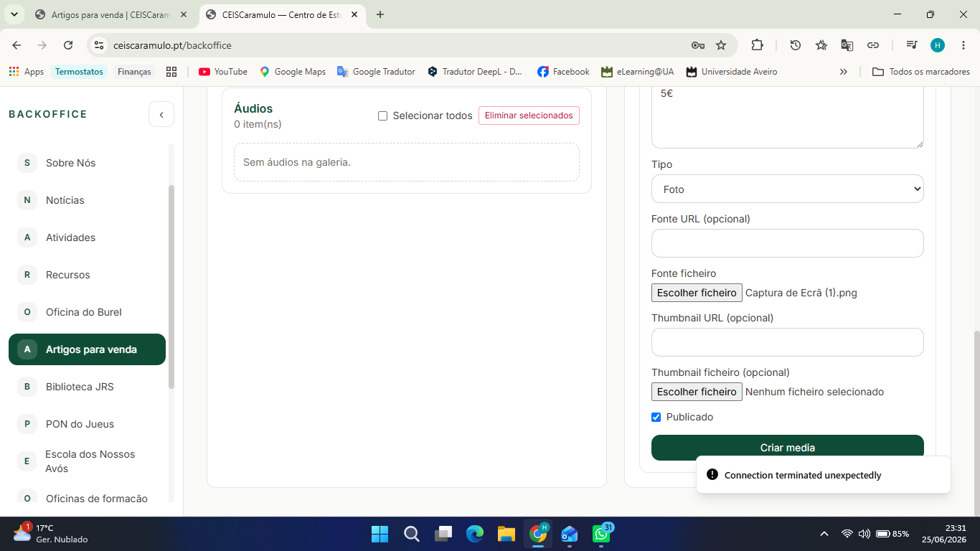Image resolution: width=980 pixels, height=551 pixels.
Task: Open the YouTube bookmark
Action: pos(223,72)
